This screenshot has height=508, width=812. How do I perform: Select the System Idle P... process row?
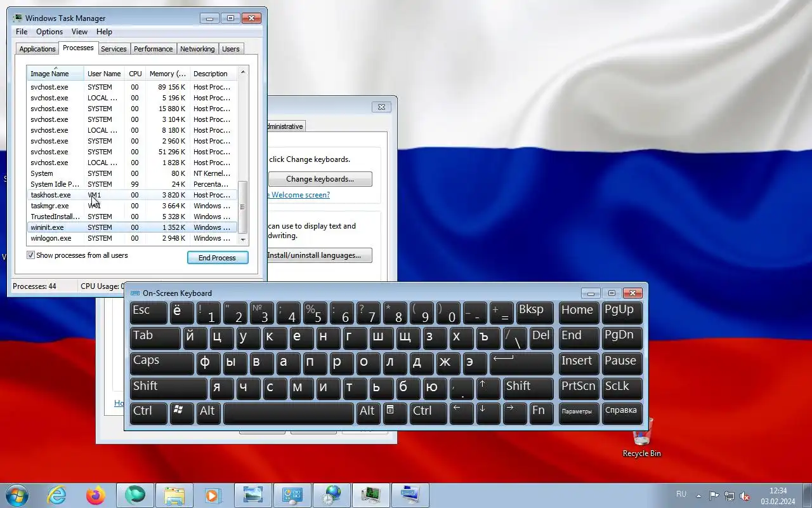point(132,184)
